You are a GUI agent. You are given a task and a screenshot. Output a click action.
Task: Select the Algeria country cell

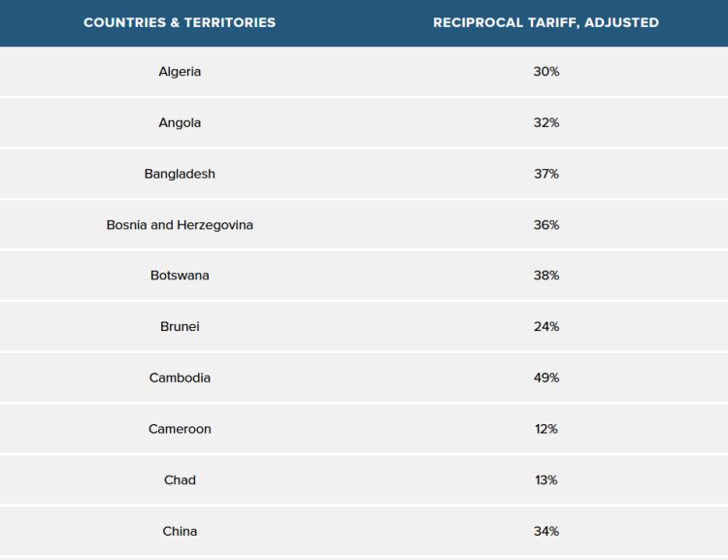coord(180,72)
